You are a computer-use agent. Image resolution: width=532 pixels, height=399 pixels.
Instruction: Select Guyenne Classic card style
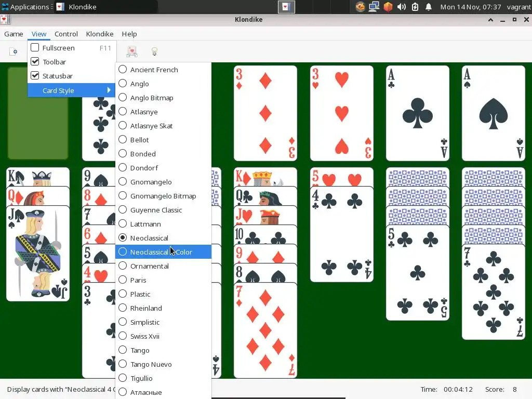pyautogui.click(x=163, y=210)
